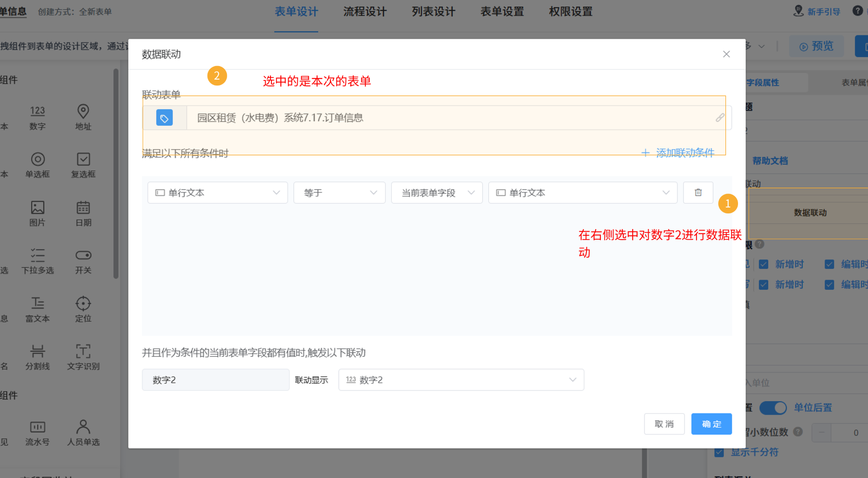Switch to 表单设置 tab
Screen dimensions: 868x478
[502, 12]
